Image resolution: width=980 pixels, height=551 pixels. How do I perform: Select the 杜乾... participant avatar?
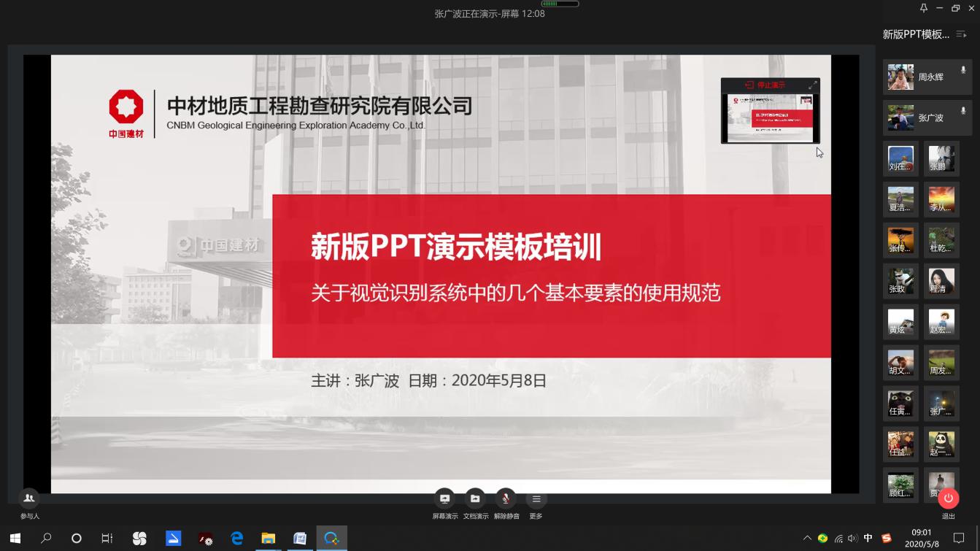pos(941,240)
